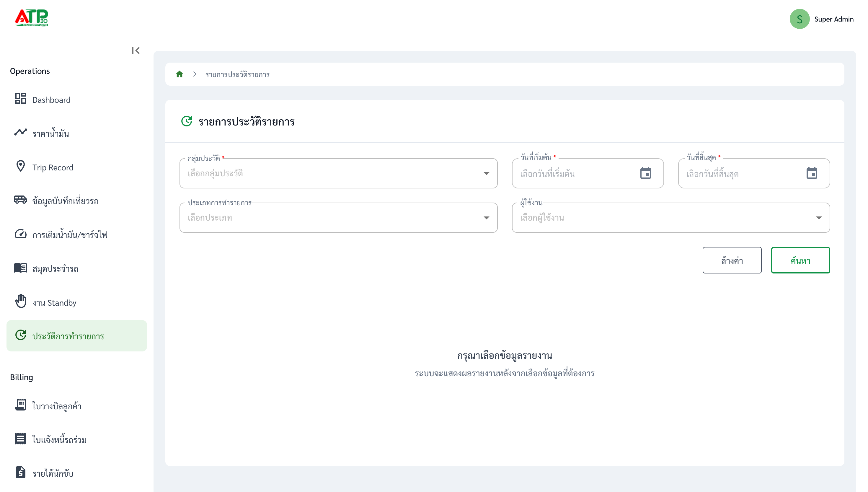Open the start date calendar icon
This screenshot has width=868, height=492.
coord(645,173)
